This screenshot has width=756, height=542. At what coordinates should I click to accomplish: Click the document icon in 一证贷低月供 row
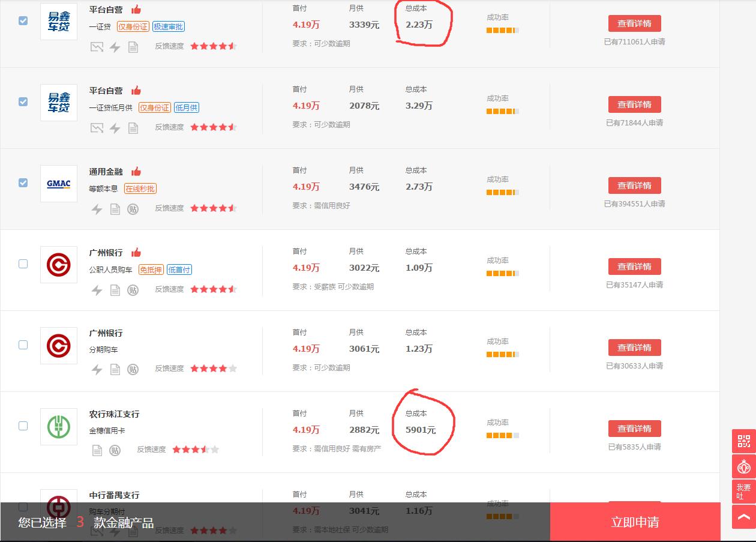(133, 128)
